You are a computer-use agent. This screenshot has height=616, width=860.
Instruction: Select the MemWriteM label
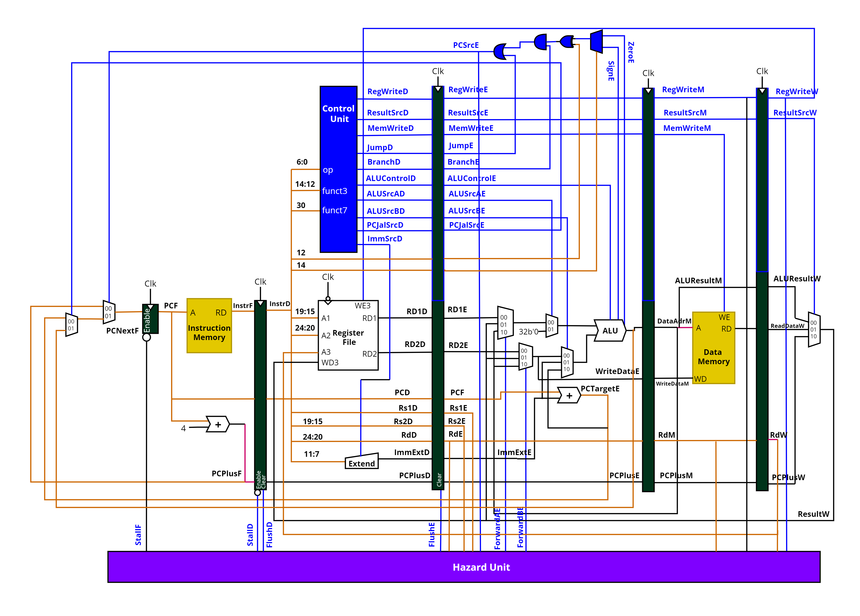(x=687, y=128)
